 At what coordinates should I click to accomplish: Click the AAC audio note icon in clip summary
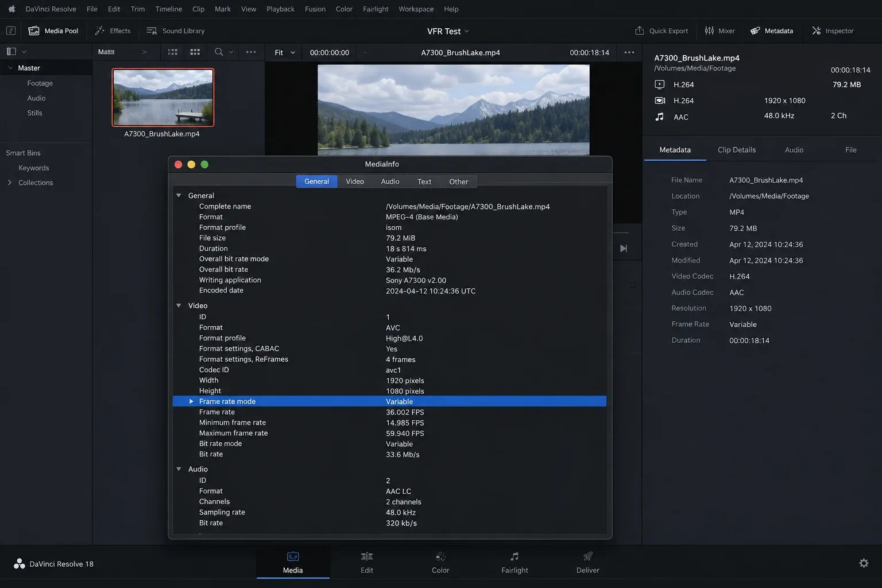(x=660, y=117)
